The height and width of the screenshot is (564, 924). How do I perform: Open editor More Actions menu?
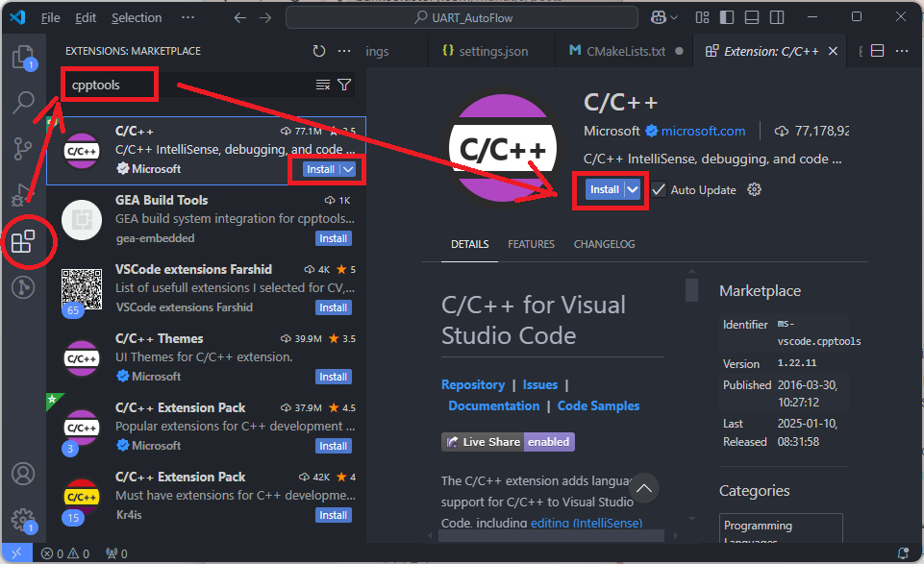point(902,51)
